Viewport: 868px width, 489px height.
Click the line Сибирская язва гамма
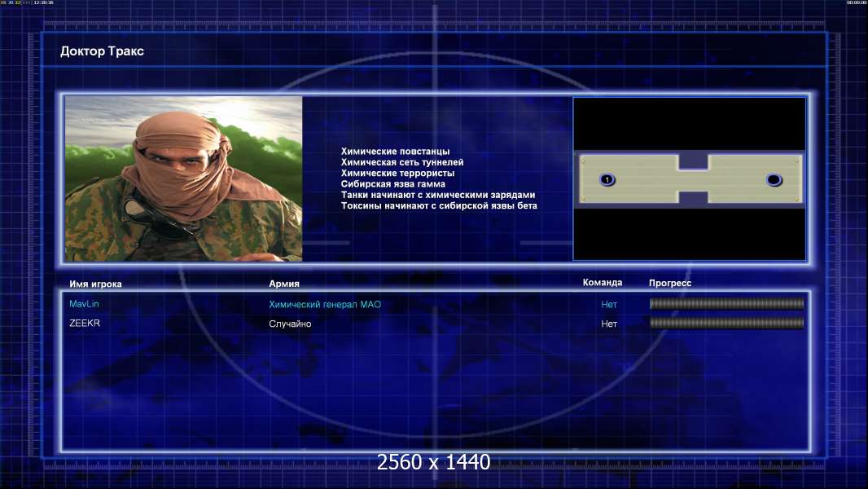click(393, 184)
